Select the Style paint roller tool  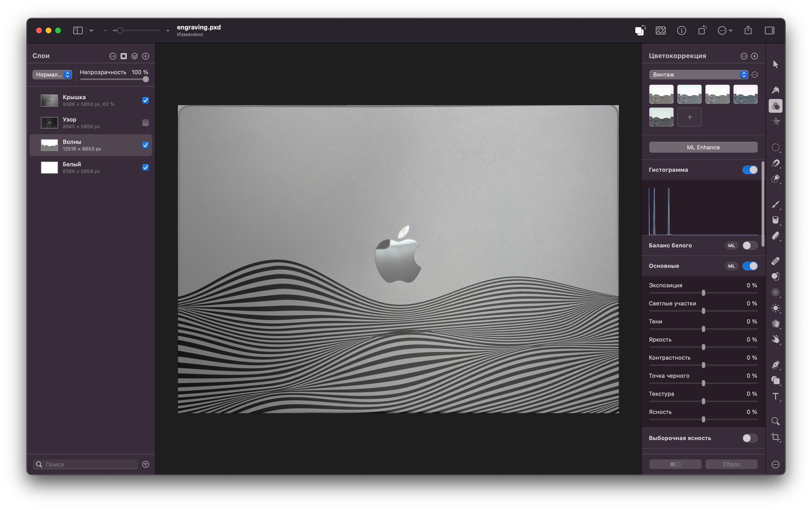click(x=775, y=90)
